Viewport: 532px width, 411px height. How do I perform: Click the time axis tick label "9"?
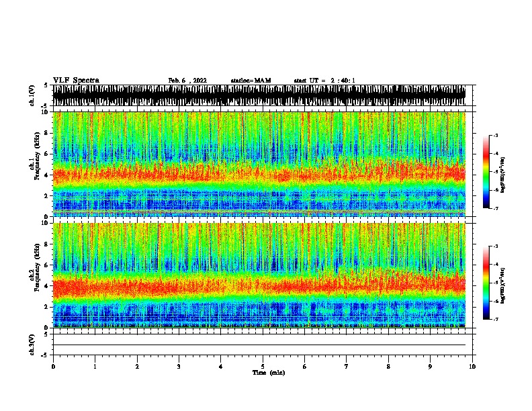(x=430, y=367)
